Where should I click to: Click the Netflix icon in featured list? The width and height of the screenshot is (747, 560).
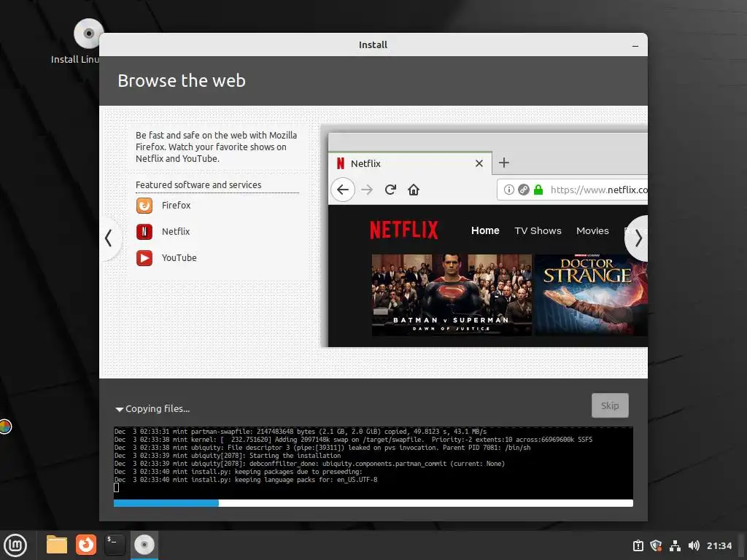pyautogui.click(x=144, y=232)
